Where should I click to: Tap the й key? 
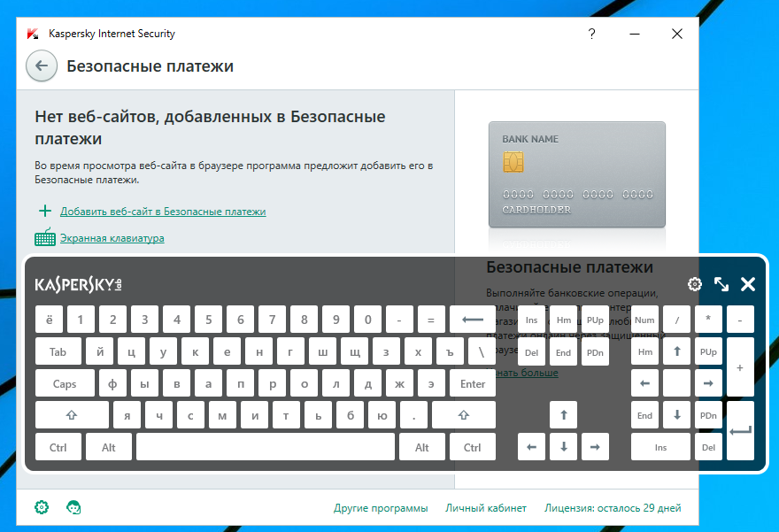[x=99, y=351]
